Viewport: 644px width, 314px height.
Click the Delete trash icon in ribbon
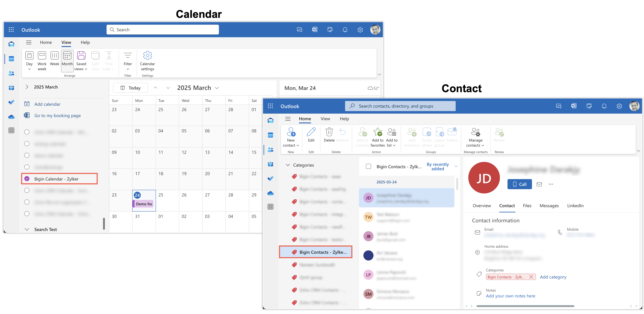329,132
